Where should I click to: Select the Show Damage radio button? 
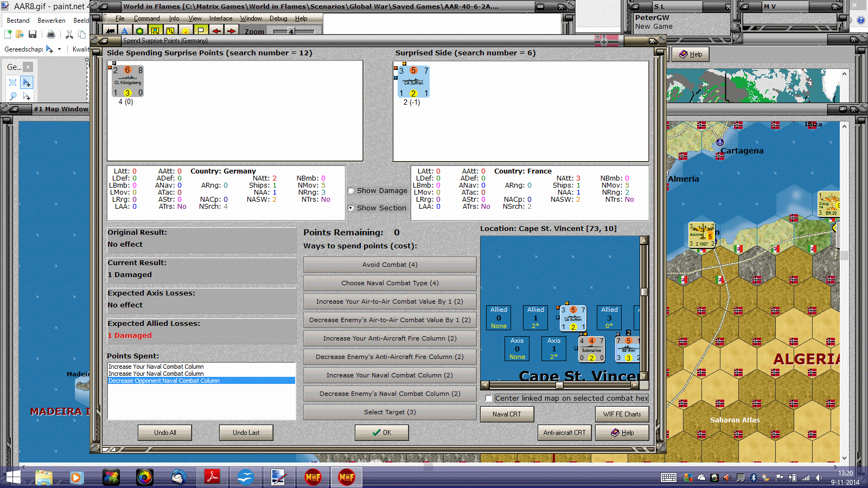coord(351,191)
